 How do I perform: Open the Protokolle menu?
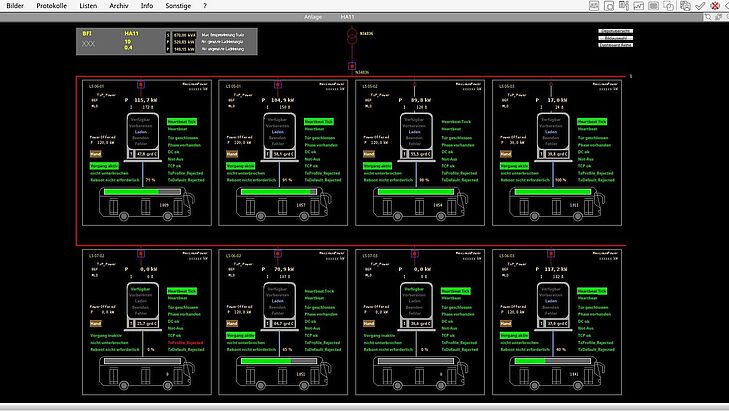51,5
